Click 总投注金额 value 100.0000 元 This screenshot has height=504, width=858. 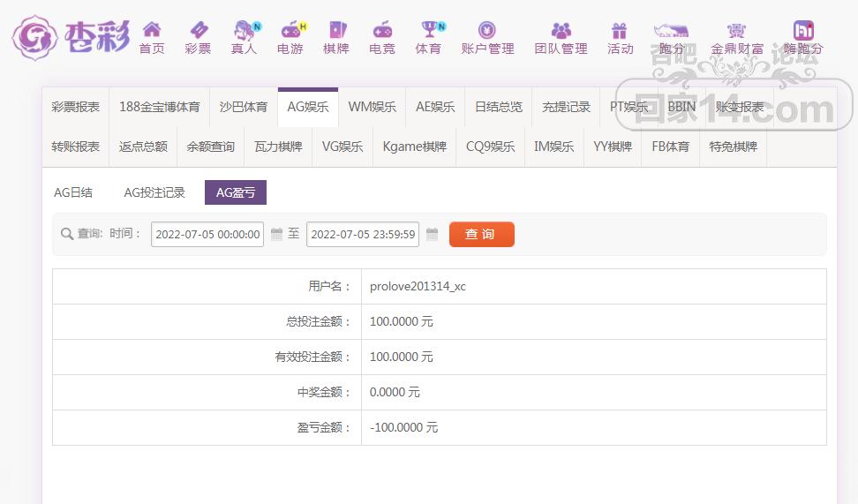coord(401,322)
